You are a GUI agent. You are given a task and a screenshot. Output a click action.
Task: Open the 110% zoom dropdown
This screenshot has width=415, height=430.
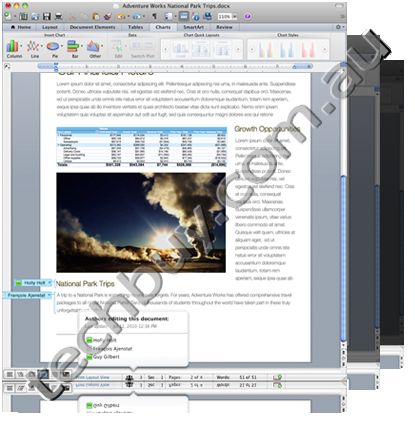point(227,16)
